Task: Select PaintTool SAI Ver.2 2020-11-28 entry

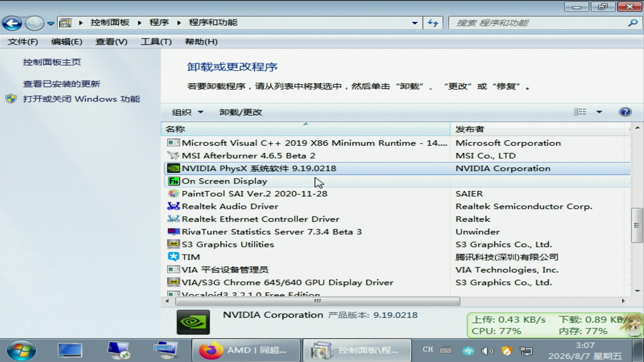Action: coord(254,194)
